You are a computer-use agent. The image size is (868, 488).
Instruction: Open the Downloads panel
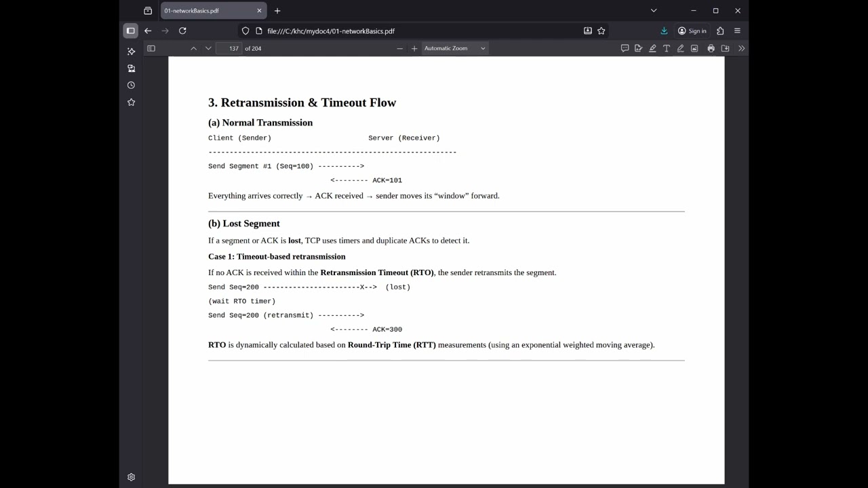(x=664, y=30)
